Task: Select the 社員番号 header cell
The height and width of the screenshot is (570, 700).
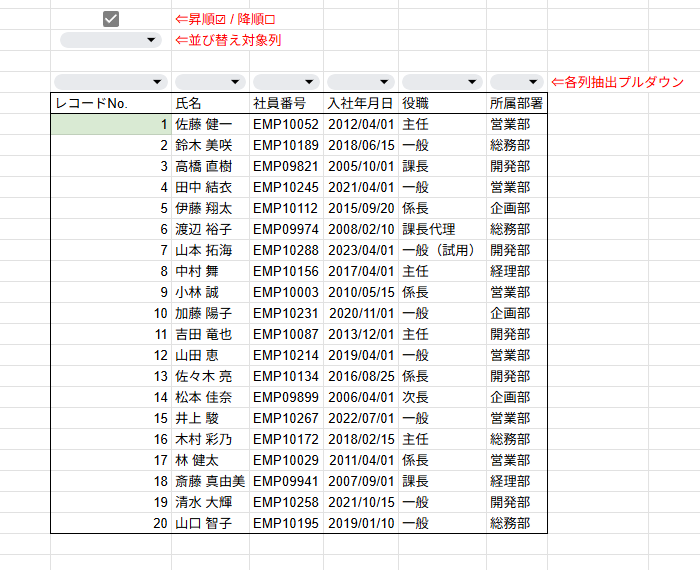Action: click(x=286, y=104)
